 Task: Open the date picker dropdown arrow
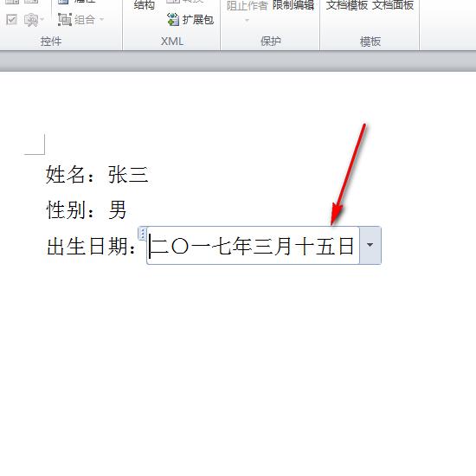coord(370,245)
